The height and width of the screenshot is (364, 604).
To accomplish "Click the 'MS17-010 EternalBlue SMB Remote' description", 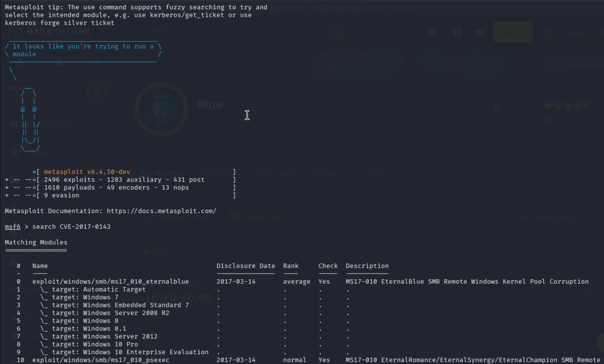I will [467, 281].
